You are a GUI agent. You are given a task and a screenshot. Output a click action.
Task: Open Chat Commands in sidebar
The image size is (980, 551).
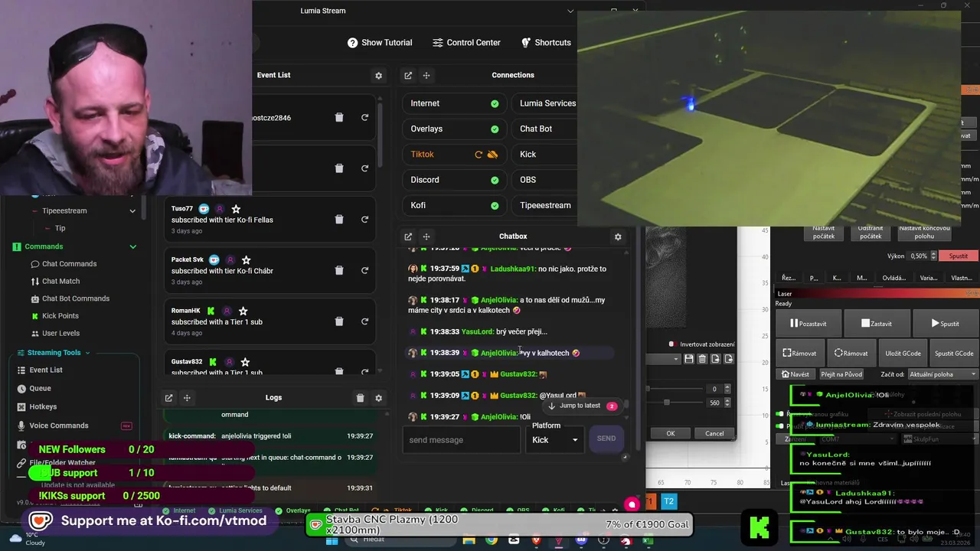pos(69,264)
